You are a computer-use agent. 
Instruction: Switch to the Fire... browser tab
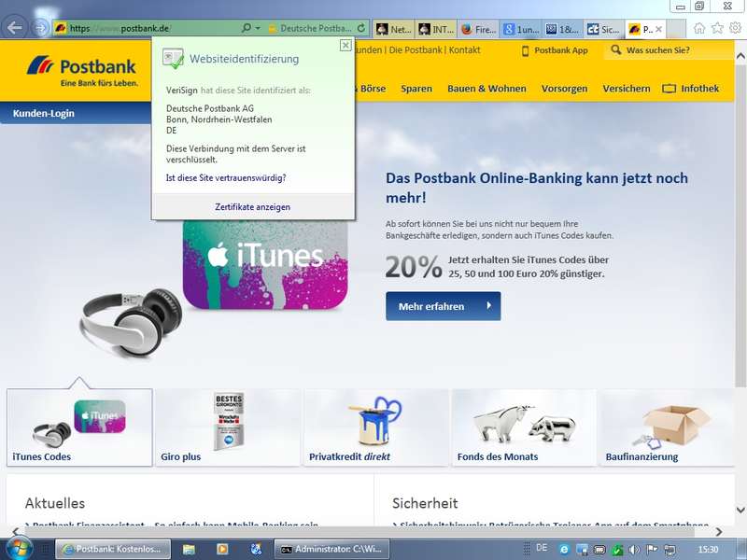(x=478, y=29)
